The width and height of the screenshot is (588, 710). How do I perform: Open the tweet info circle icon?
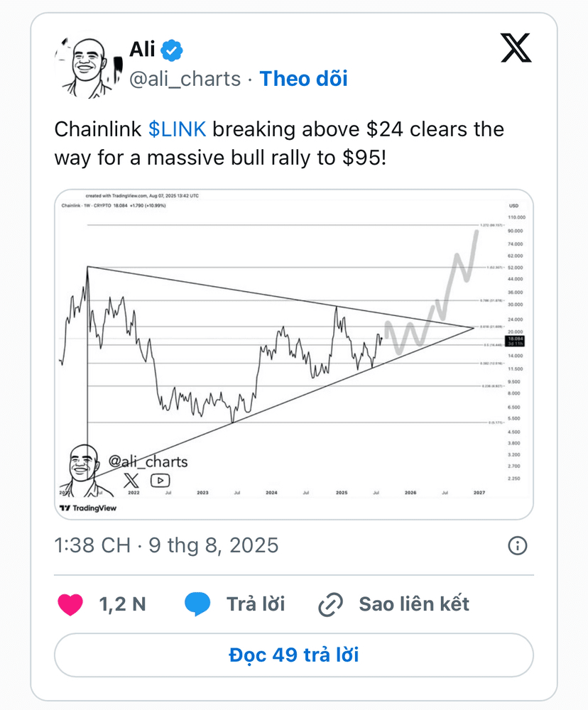click(517, 545)
